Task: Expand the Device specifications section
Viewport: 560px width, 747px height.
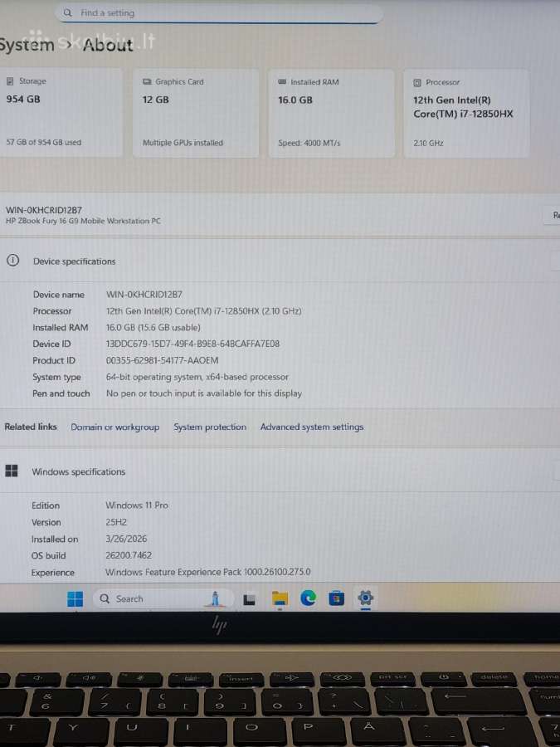Action: pyautogui.click(x=280, y=261)
